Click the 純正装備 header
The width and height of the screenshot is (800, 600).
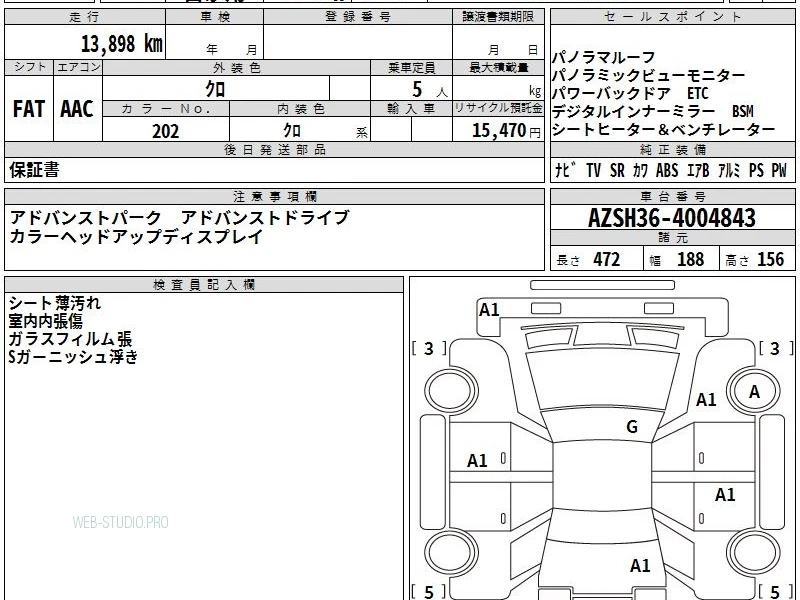click(672, 149)
